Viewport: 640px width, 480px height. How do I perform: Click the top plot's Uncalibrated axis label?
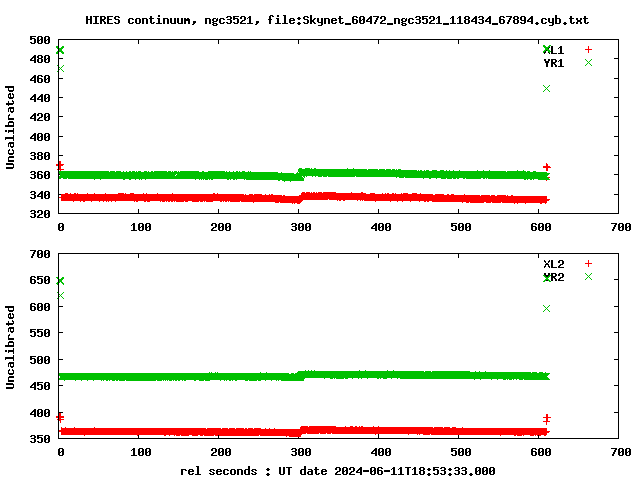(x=10, y=127)
